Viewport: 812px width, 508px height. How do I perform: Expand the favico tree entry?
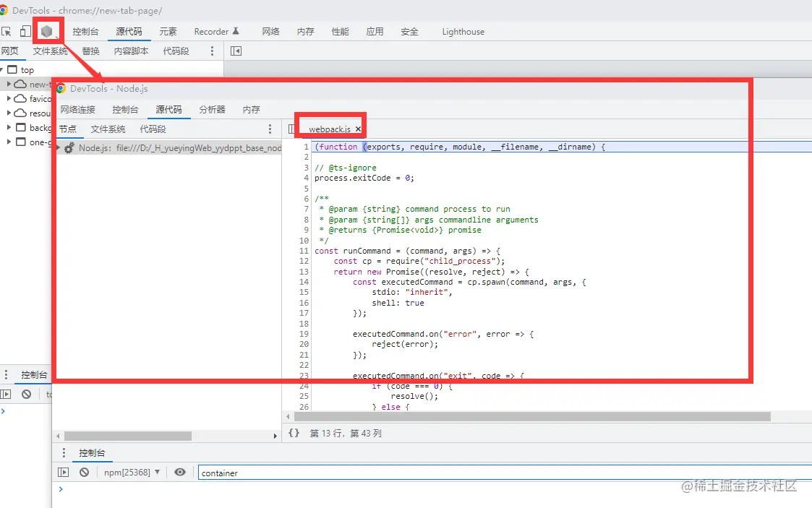click(x=9, y=98)
